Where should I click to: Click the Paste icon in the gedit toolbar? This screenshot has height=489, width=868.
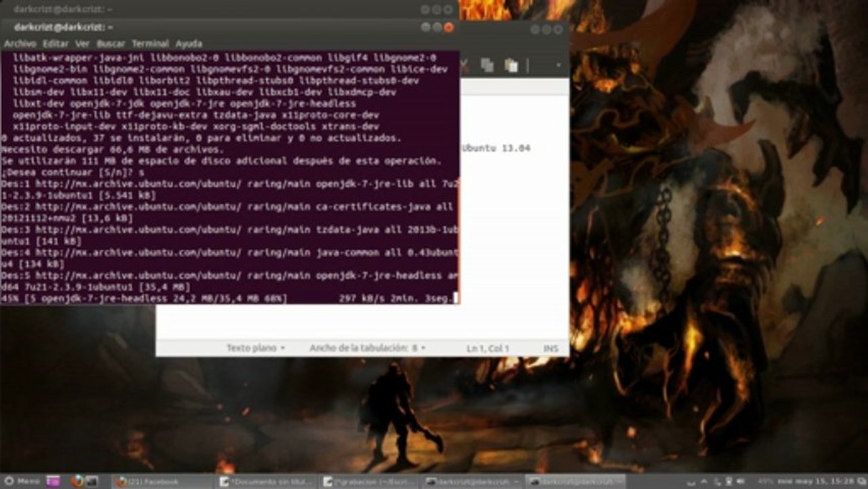point(511,65)
